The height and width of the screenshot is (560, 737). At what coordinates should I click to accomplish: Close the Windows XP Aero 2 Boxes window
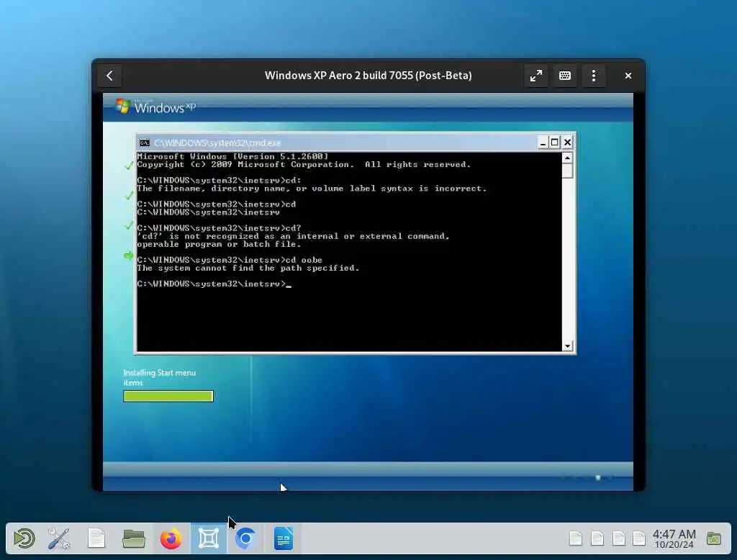click(628, 76)
